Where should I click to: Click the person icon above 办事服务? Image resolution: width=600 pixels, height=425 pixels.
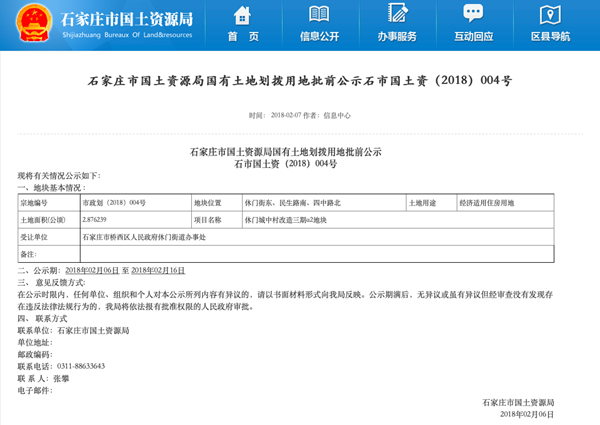coord(396,14)
